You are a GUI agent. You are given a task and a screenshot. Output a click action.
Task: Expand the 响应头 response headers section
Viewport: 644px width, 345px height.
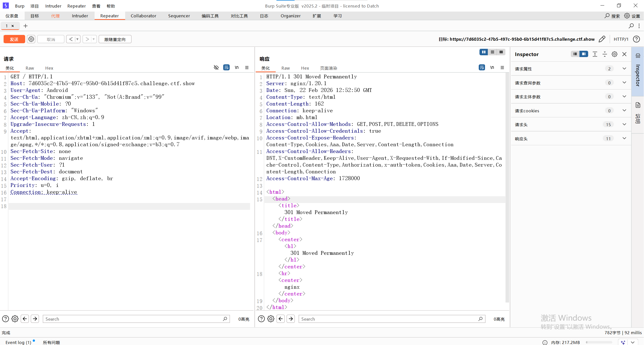[x=624, y=138]
